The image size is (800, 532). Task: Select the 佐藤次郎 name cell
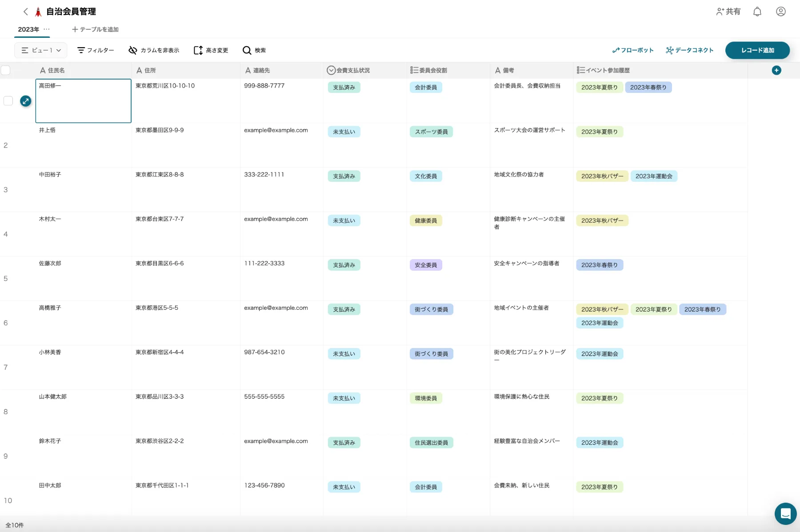click(84, 279)
